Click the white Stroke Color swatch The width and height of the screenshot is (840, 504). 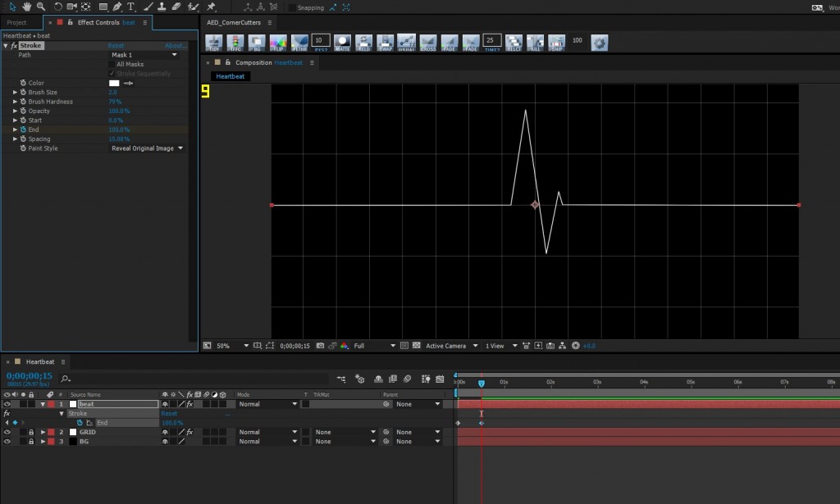click(x=114, y=83)
